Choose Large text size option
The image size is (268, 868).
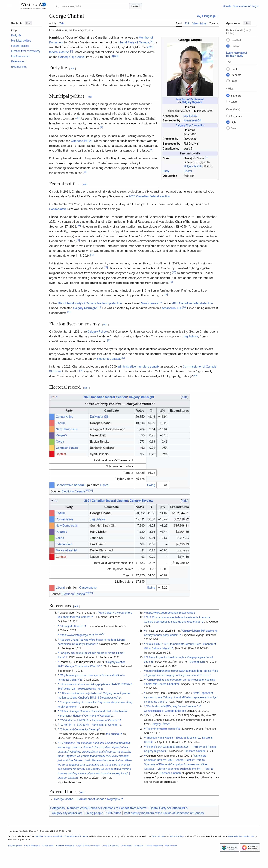(228, 81)
